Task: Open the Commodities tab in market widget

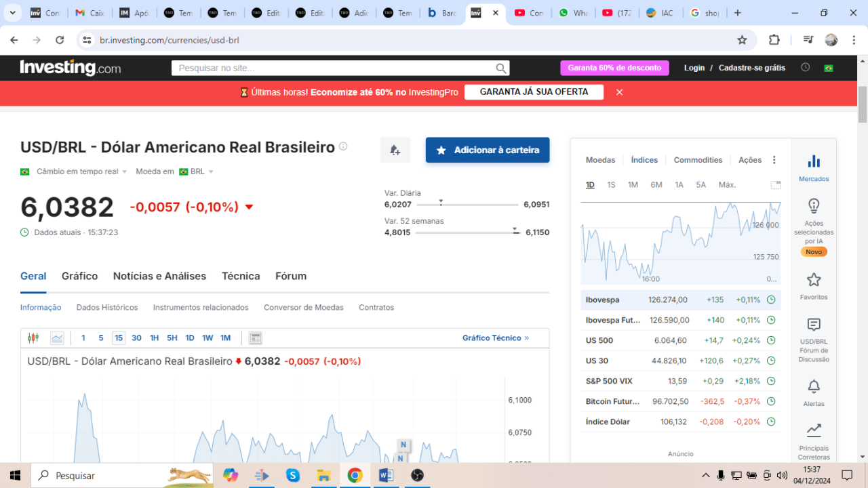Action: (x=698, y=160)
